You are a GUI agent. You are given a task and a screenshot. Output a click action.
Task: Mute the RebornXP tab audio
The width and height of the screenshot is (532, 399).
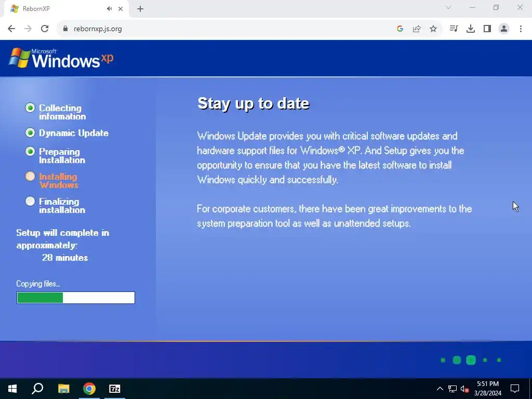point(109,9)
